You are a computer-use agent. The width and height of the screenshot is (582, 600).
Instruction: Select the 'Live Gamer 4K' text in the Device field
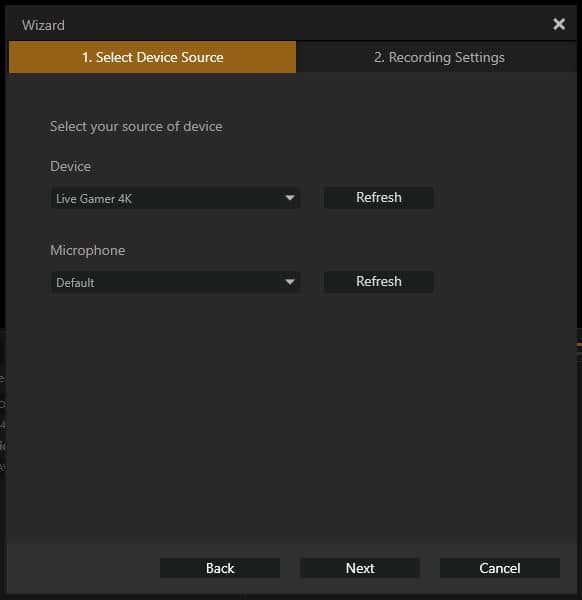pos(94,199)
